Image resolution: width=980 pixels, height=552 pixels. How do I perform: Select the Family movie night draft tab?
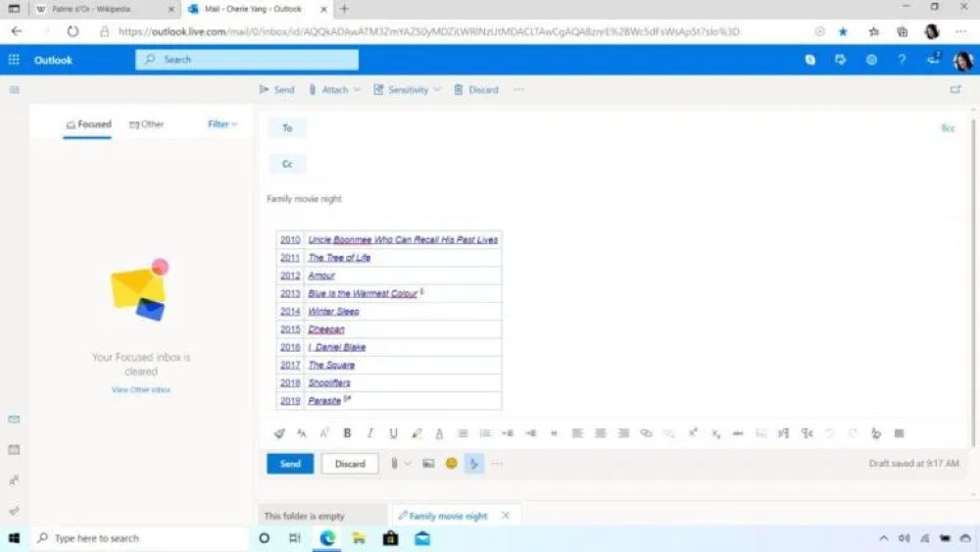point(448,516)
